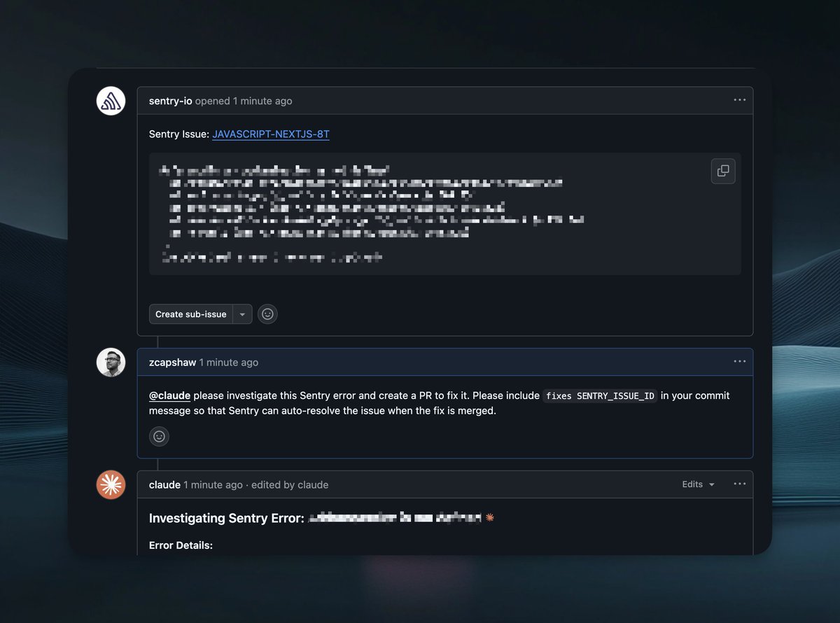Open the Edits history dropdown
This screenshot has height=623, width=840.
[x=699, y=484]
